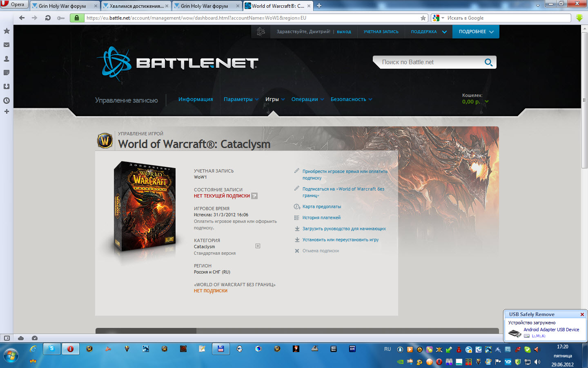This screenshot has width=588, height=368.
Task: Expand the Cataclysm category plus box
Action: pyautogui.click(x=258, y=246)
